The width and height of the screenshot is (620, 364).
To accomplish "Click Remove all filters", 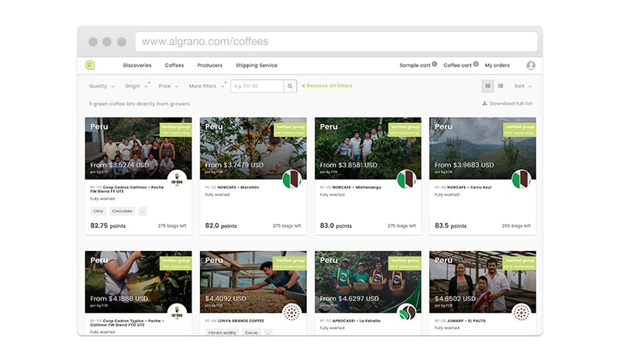I will (326, 86).
